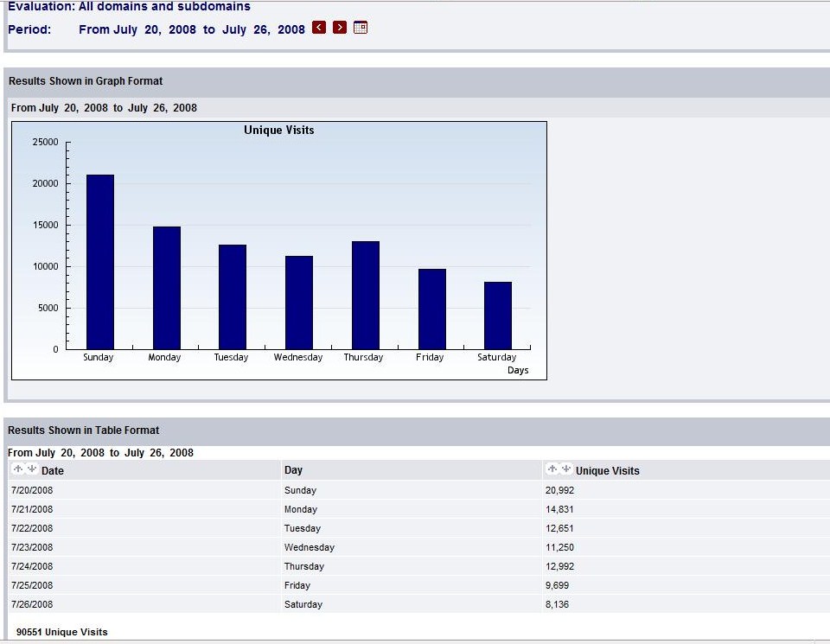The image size is (830, 644).
Task: Click the 90551 Unique Visits total
Action: pos(62,632)
